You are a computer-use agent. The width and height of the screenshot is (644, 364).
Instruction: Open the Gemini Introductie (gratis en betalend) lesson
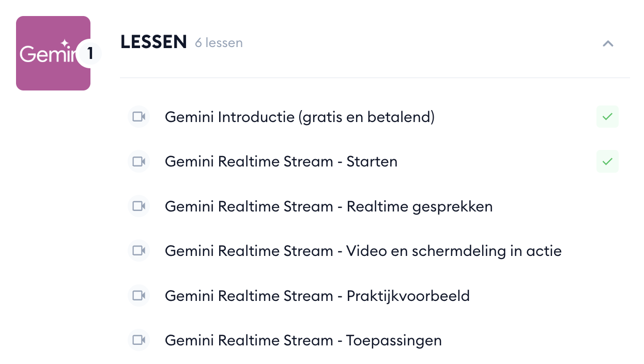[x=300, y=117]
